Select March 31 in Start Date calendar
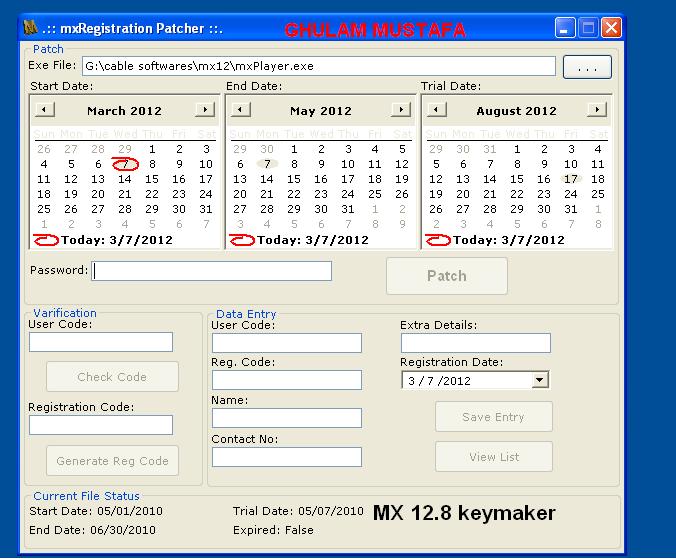 [x=206, y=209]
